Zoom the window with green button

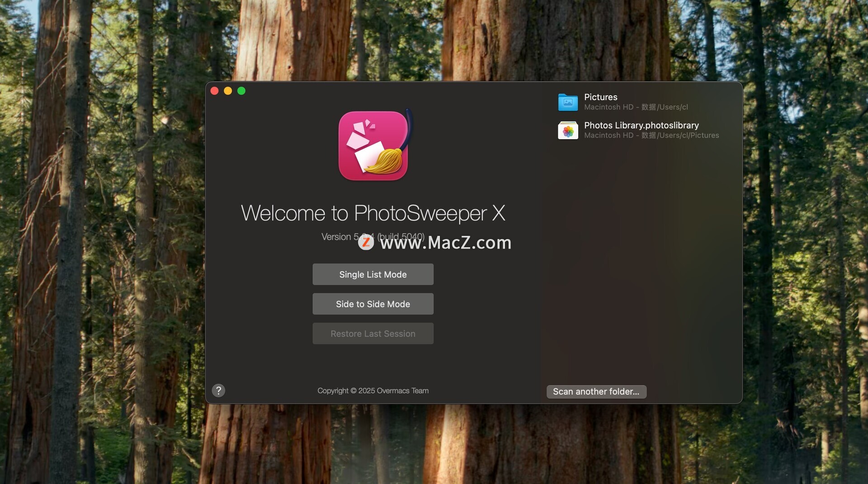coord(241,91)
